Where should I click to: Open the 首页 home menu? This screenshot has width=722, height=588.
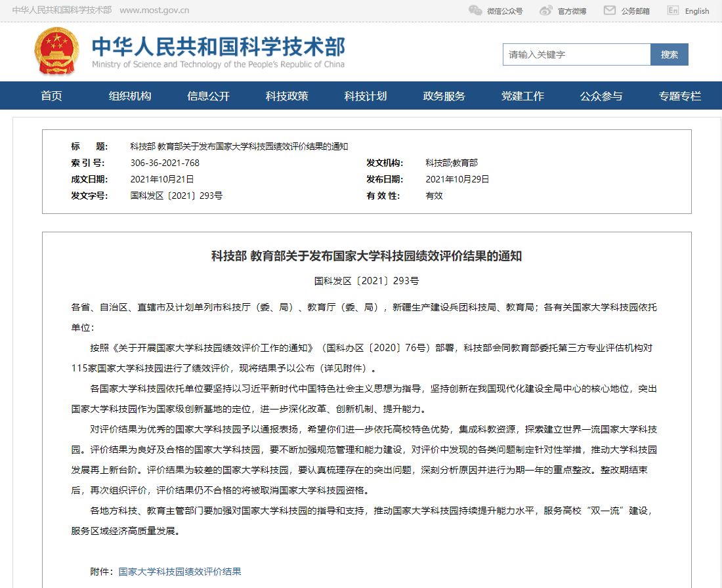[x=51, y=96]
